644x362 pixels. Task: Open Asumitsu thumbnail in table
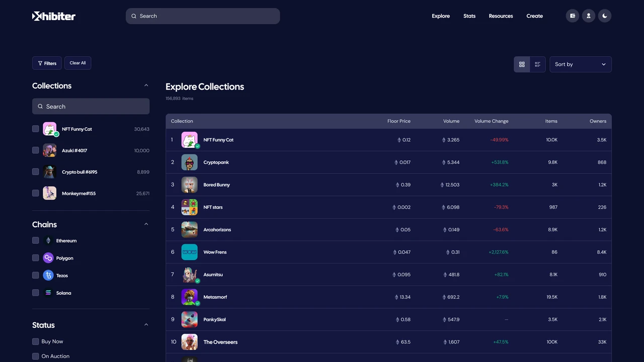tap(190, 275)
